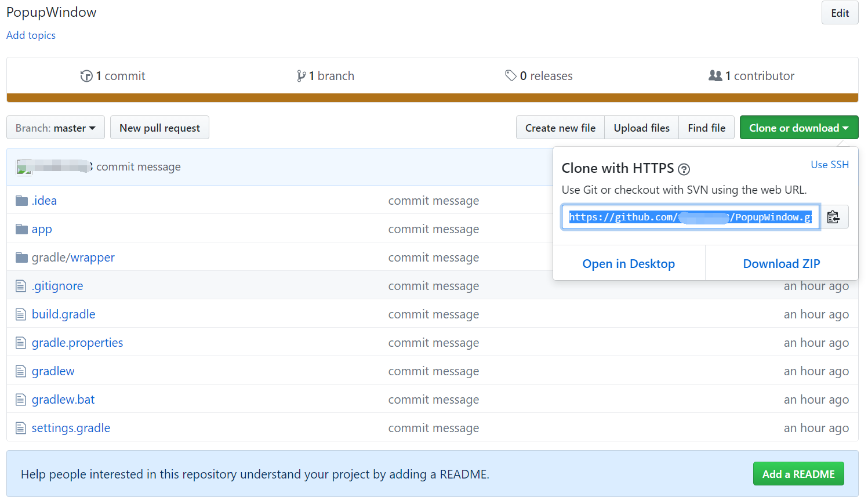Click the gradlew.bat file icon
This screenshot has width=868, height=504.
click(x=21, y=400)
